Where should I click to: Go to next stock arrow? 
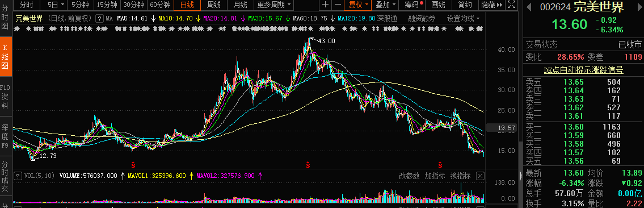click(x=637, y=7)
